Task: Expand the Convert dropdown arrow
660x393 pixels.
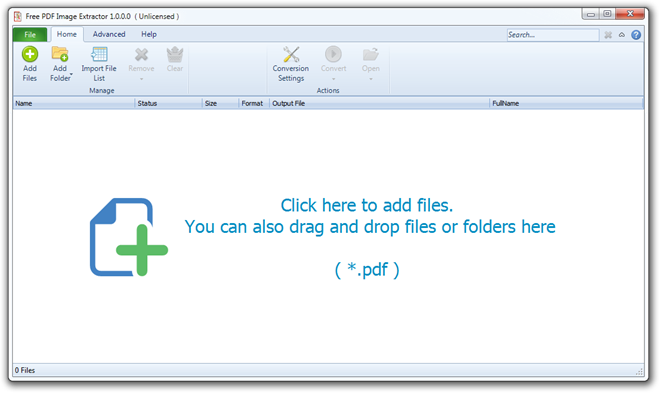Action: pos(333,79)
